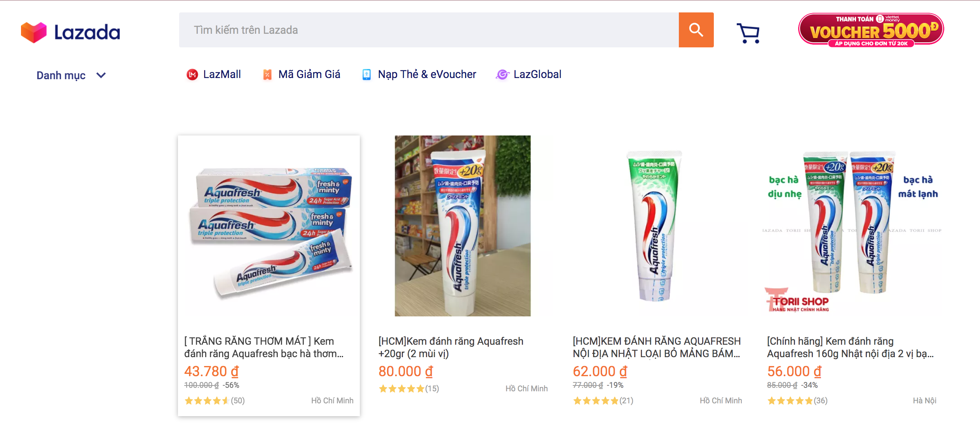Open the LazGlobal menu link

coord(537,74)
